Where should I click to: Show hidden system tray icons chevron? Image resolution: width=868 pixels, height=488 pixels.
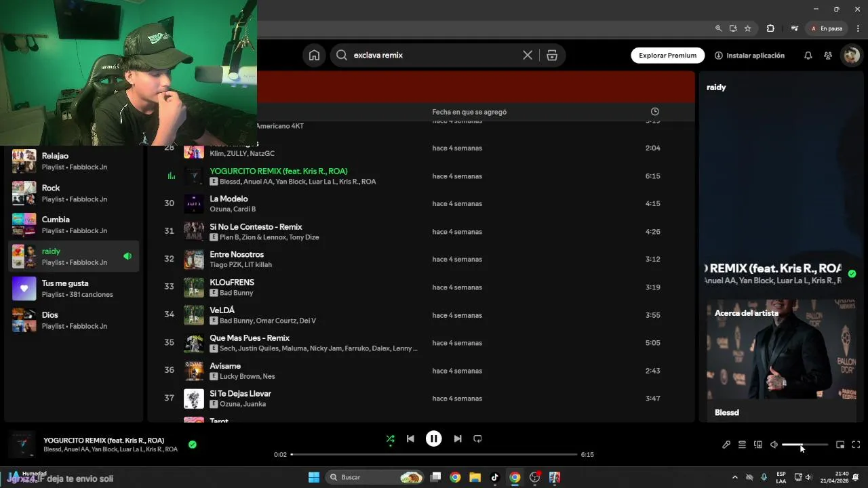point(734,477)
